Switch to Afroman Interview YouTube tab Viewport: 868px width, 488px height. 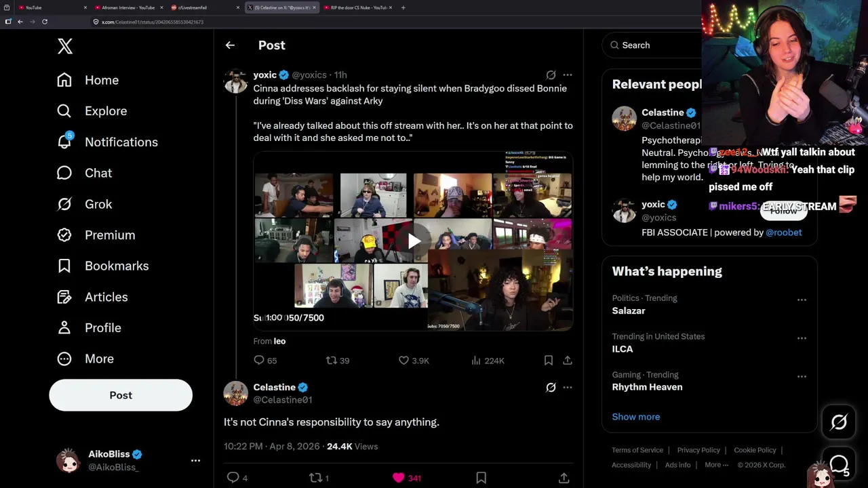click(129, 7)
